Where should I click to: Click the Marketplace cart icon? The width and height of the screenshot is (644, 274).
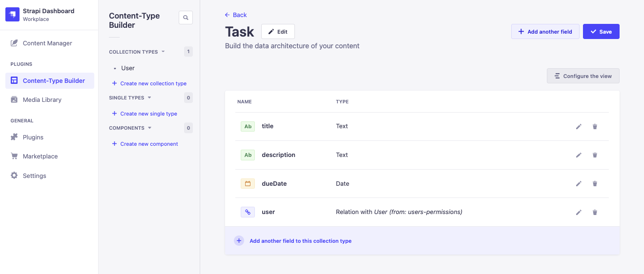coord(14,156)
